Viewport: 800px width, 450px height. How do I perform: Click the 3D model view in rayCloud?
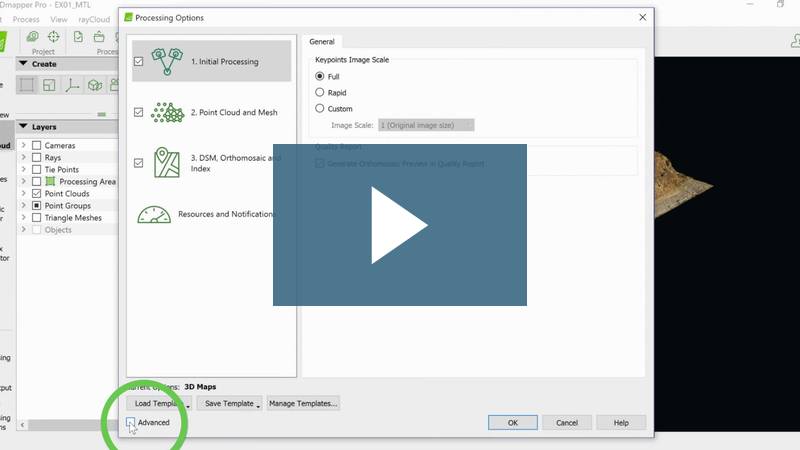(x=727, y=244)
